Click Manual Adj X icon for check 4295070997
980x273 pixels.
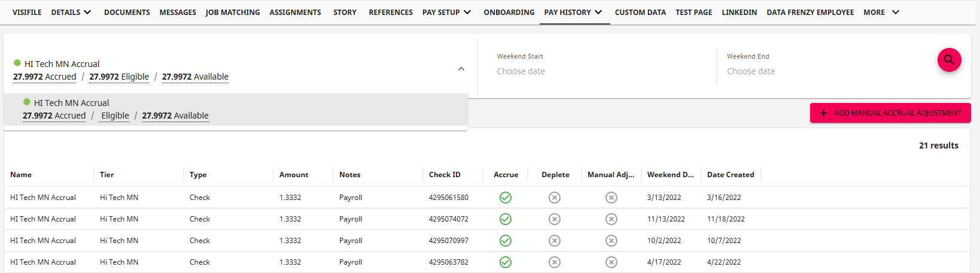611,241
